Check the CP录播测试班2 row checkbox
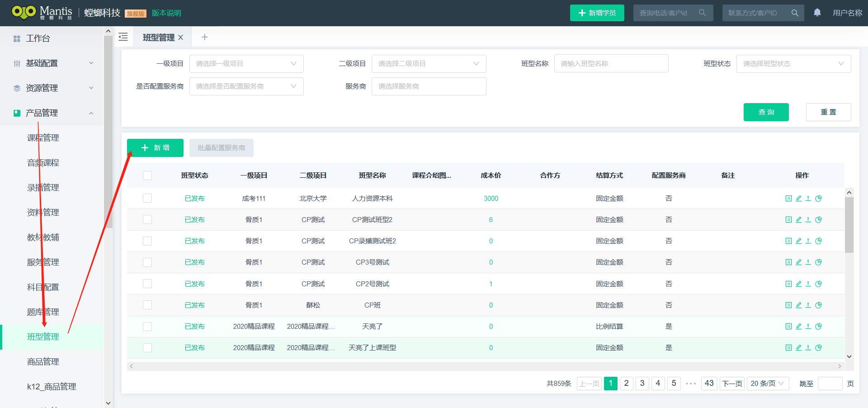The image size is (868, 408). (147, 241)
